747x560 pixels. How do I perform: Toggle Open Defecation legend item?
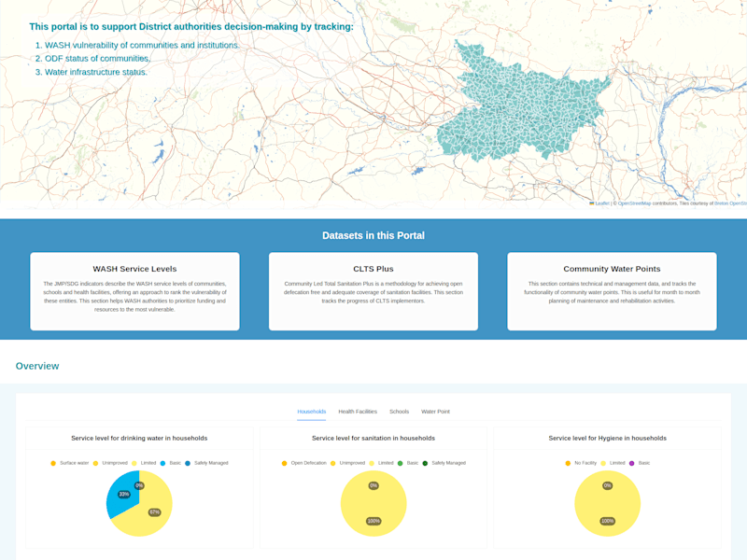point(304,463)
